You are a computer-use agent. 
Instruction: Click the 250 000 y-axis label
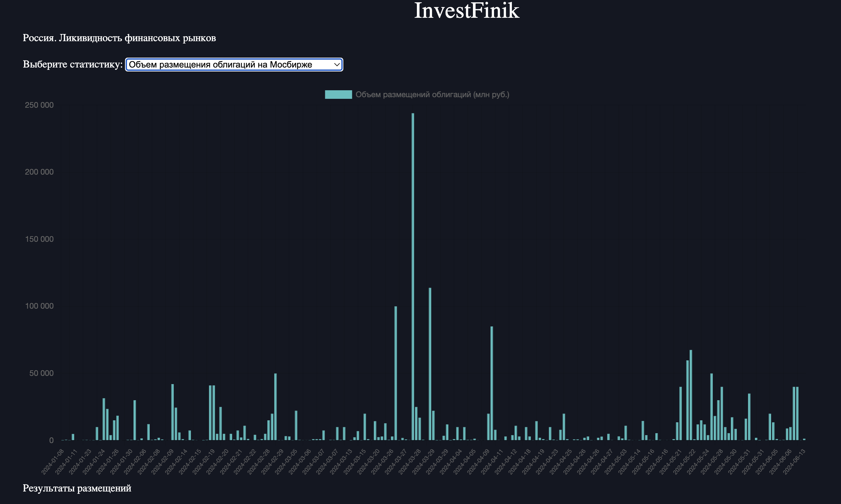[39, 105]
